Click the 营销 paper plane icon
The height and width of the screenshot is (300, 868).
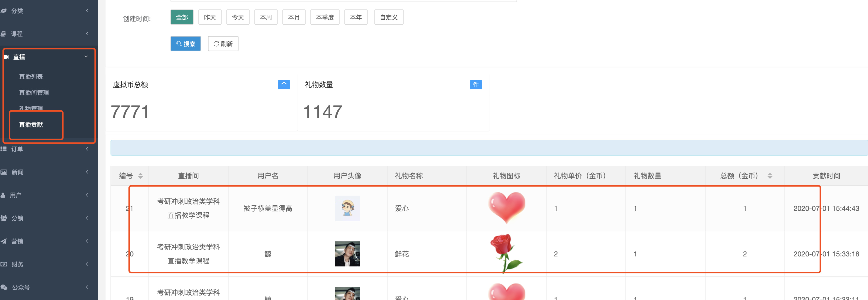pyautogui.click(x=4, y=241)
